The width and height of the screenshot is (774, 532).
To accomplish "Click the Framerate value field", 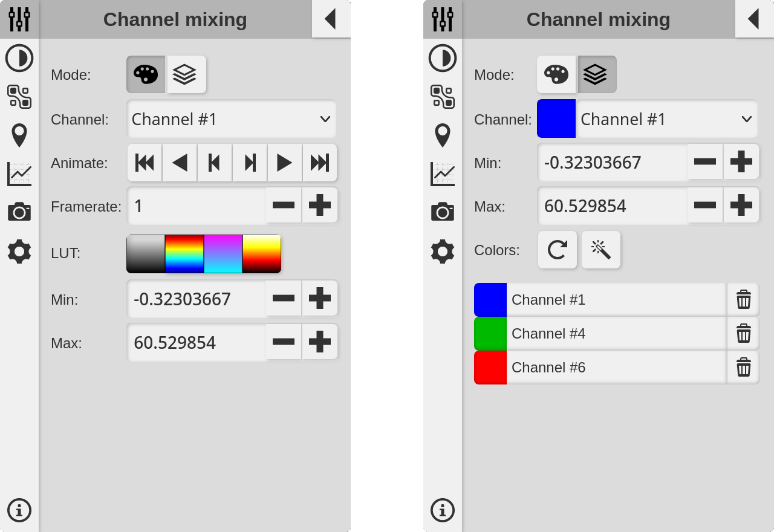I will 197,206.
